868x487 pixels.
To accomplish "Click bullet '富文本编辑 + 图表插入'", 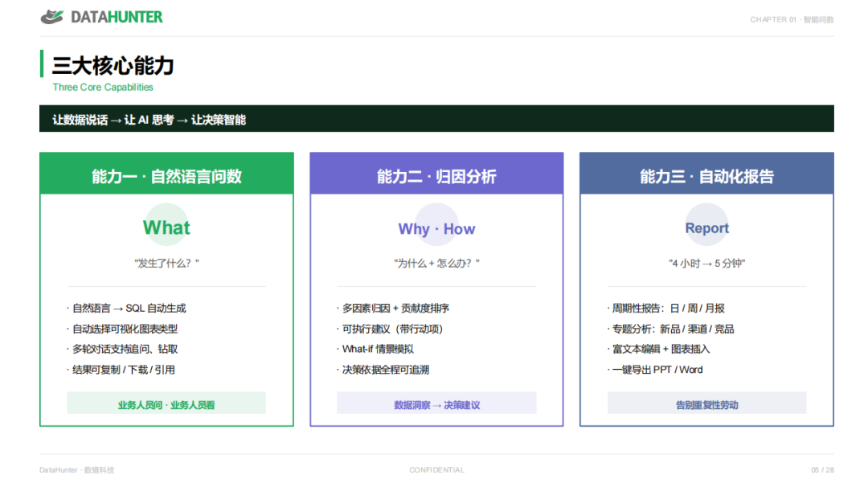I will click(x=659, y=350).
